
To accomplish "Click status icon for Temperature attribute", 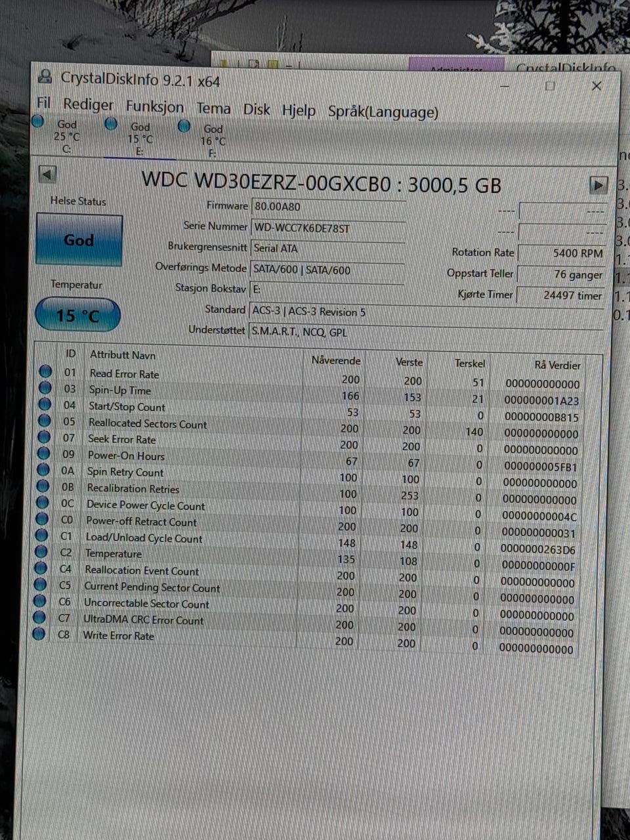I will click(41, 552).
